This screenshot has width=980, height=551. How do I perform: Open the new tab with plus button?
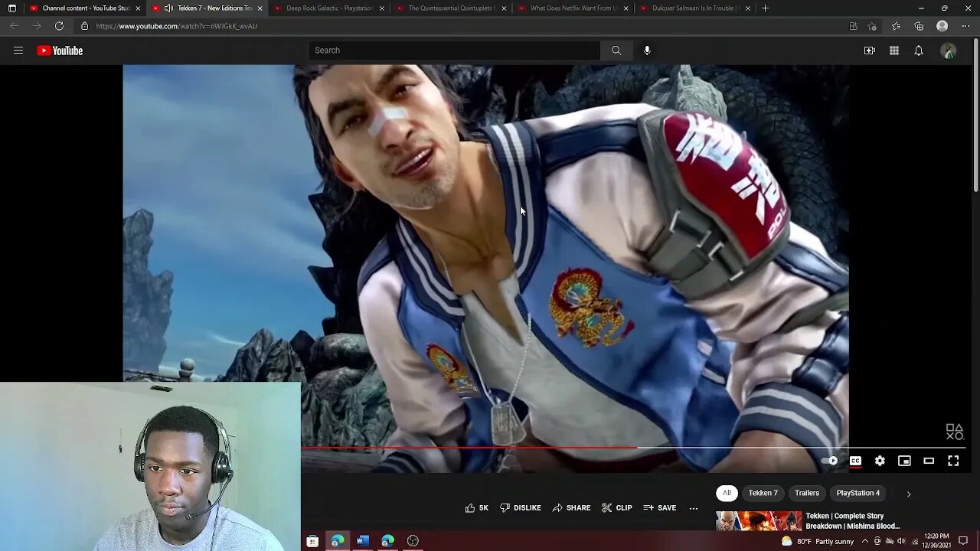[765, 8]
